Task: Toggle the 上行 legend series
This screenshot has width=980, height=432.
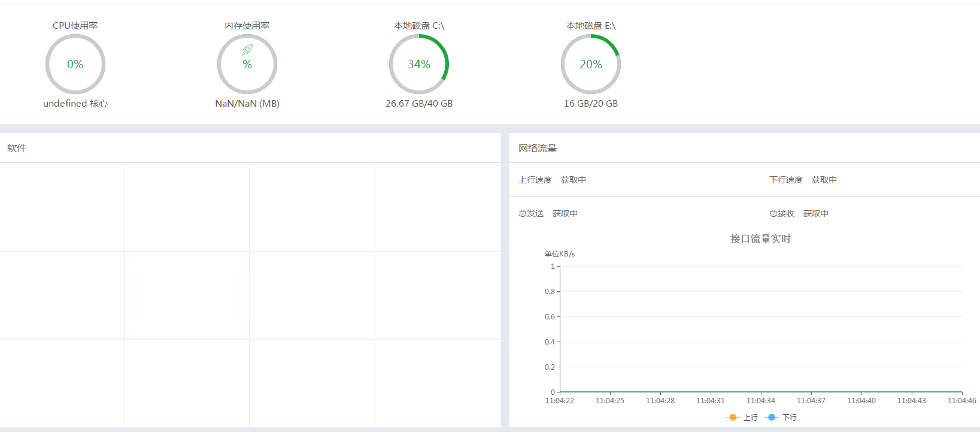Action: pyautogui.click(x=742, y=417)
